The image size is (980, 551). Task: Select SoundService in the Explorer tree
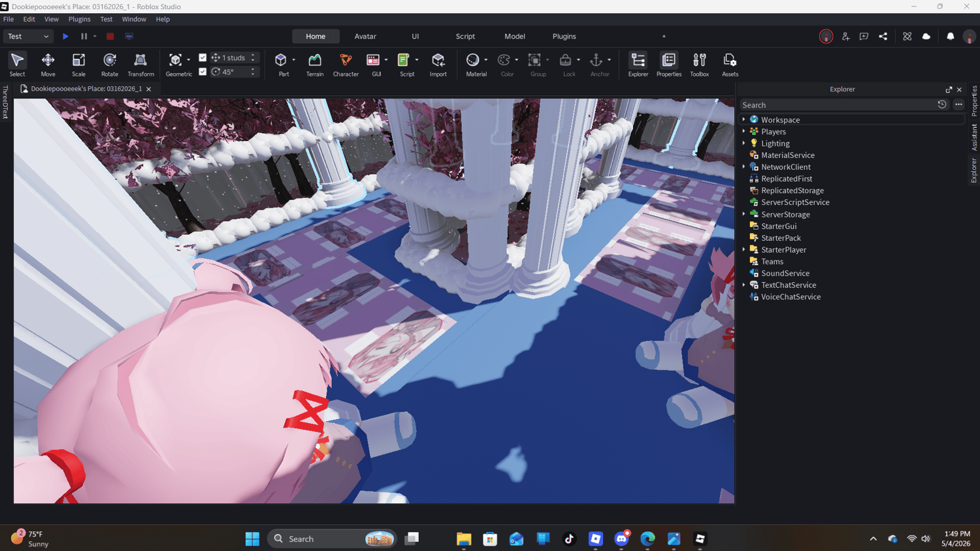point(785,273)
